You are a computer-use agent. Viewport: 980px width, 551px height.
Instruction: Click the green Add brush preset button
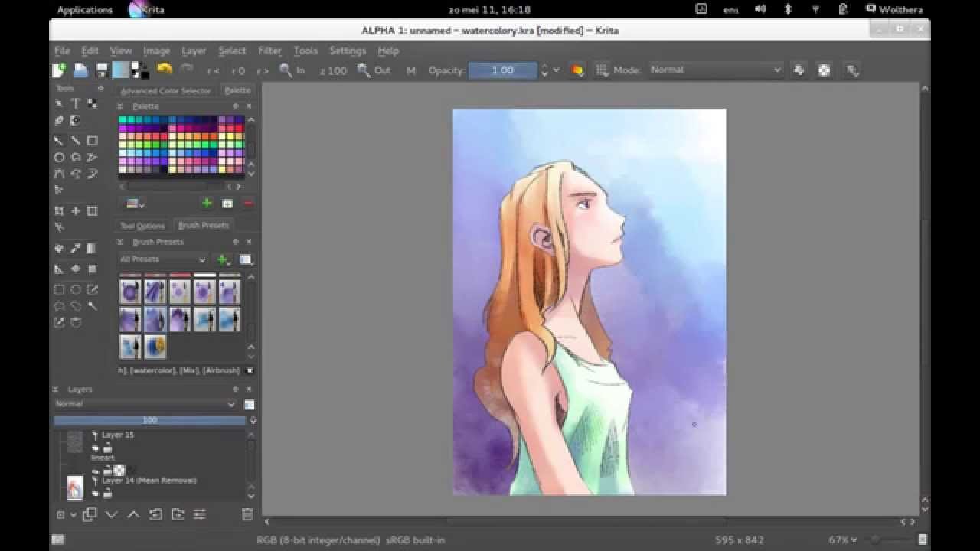(x=222, y=259)
